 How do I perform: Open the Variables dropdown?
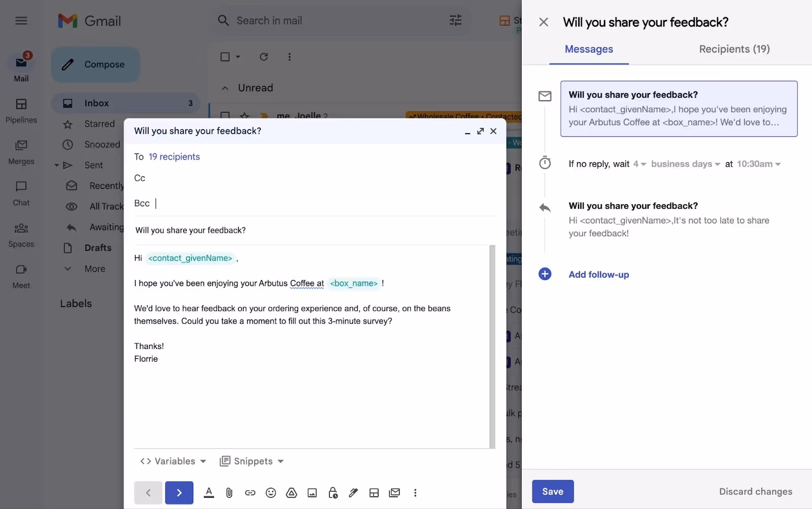(173, 461)
